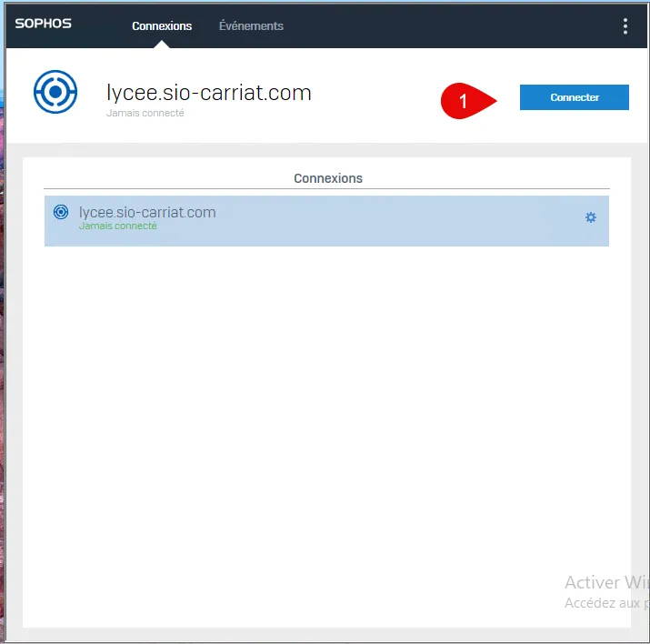Click the desktop wallpaper strip at left edge
The image size is (650, 644).
[x=2, y=364]
